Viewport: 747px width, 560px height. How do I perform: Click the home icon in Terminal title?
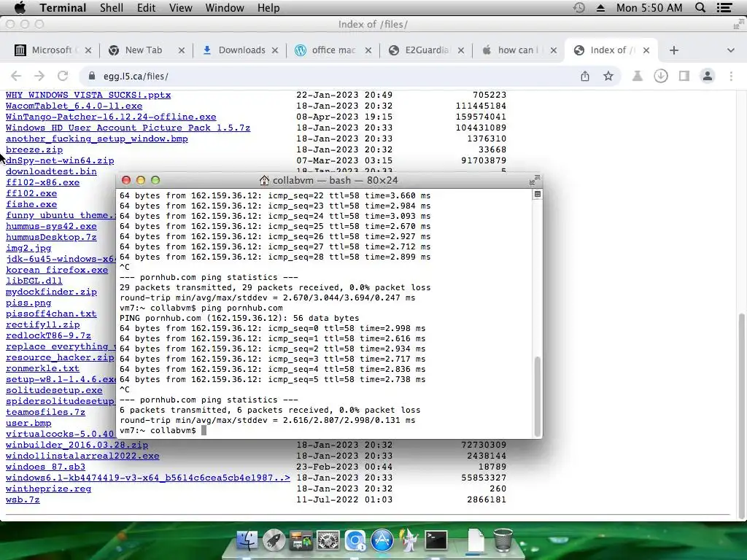tap(264, 180)
